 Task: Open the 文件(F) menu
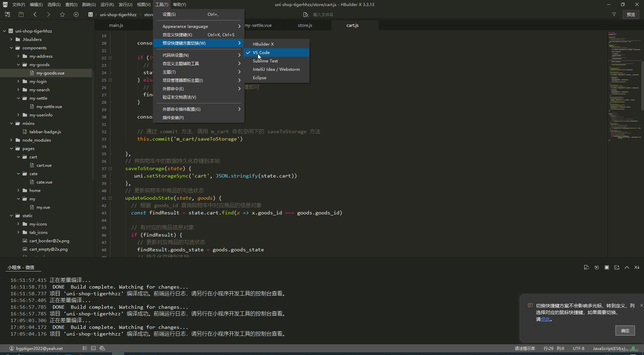coord(18,4)
